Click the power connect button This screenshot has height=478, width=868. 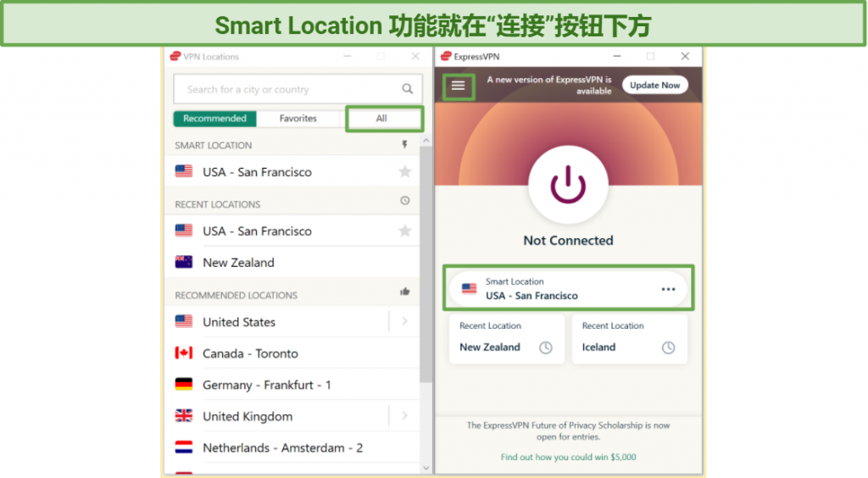coord(568,186)
